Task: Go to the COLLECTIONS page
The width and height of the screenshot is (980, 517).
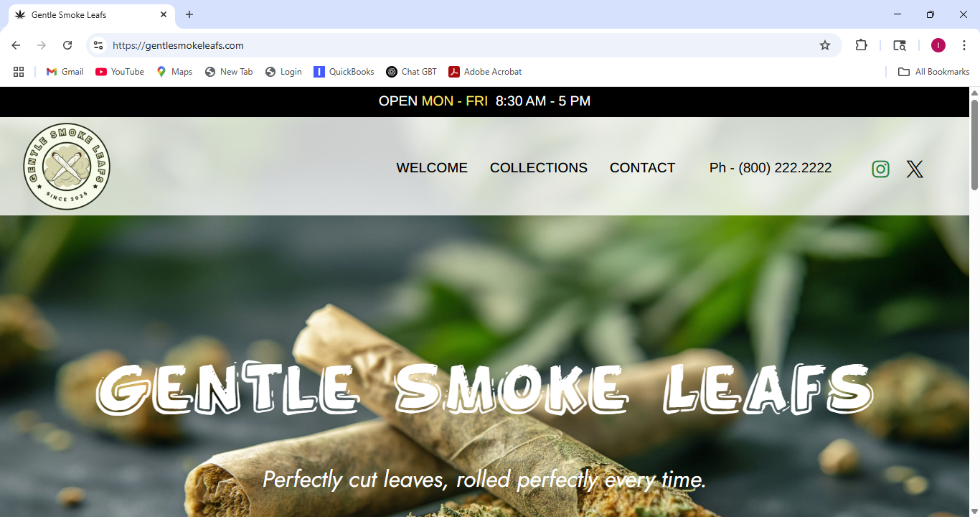Action: point(539,167)
